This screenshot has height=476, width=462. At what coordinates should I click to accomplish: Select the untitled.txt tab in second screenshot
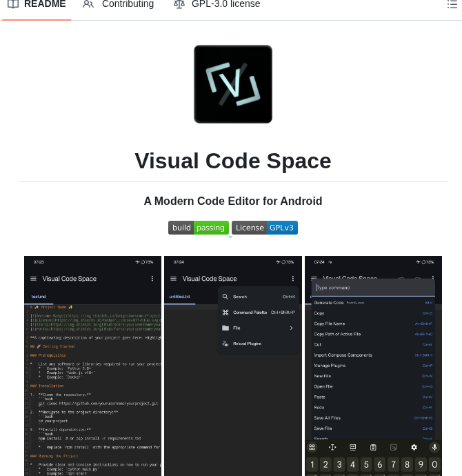tap(179, 297)
